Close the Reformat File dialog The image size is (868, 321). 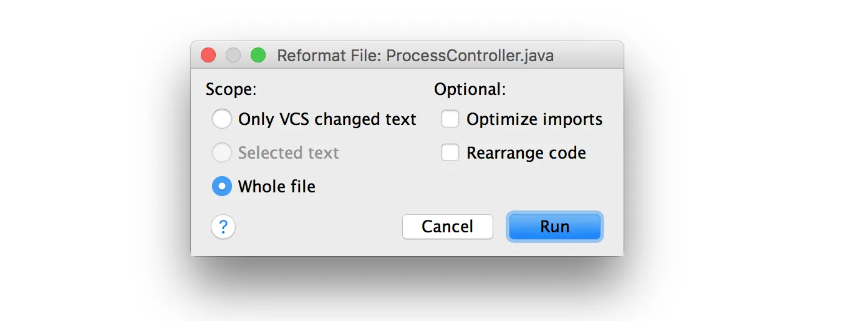coord(208,56)
